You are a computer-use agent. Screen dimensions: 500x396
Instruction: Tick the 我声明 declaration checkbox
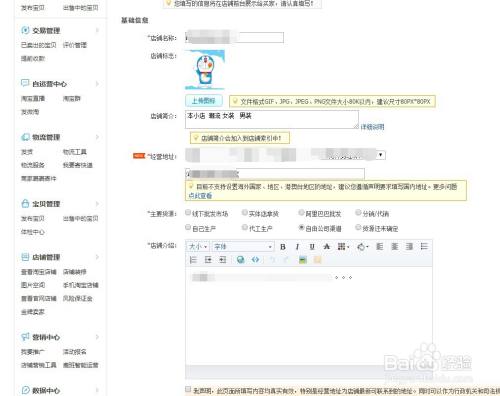[x=188, y=389]
